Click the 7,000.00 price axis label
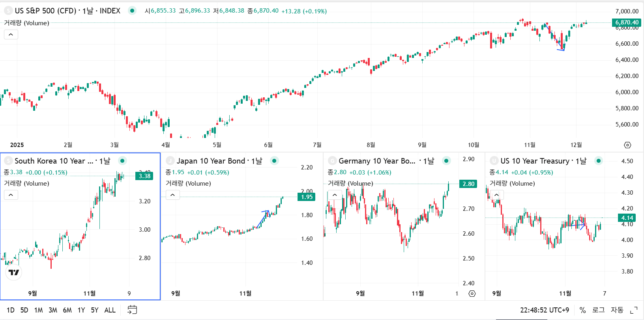The image size is (644, 320). point(627,11)
